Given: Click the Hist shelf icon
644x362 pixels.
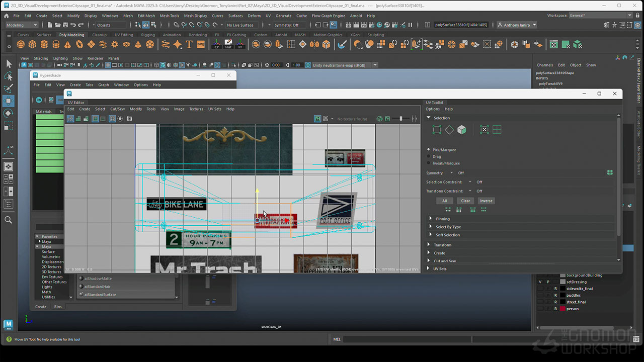Looking at the screenshot, I should [228, 45].
